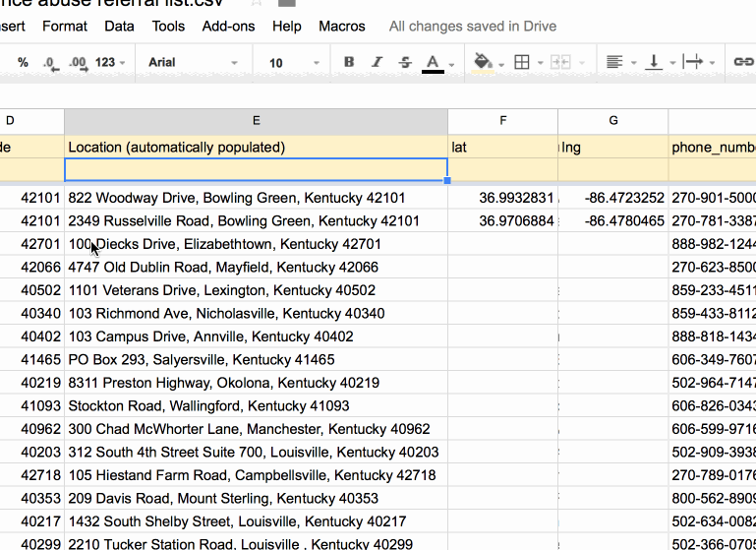Expand the vertical align dropdown arrow
This screenshot has height=550, width=756.
672,63
